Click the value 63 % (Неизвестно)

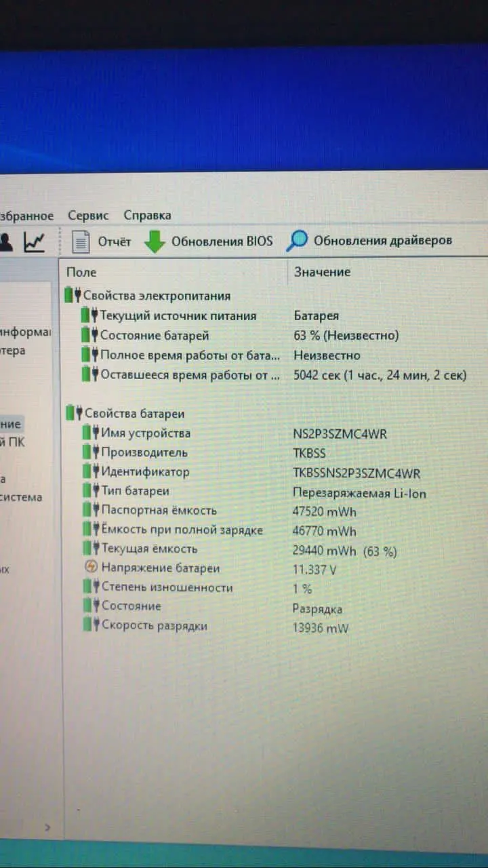(346, 336)
